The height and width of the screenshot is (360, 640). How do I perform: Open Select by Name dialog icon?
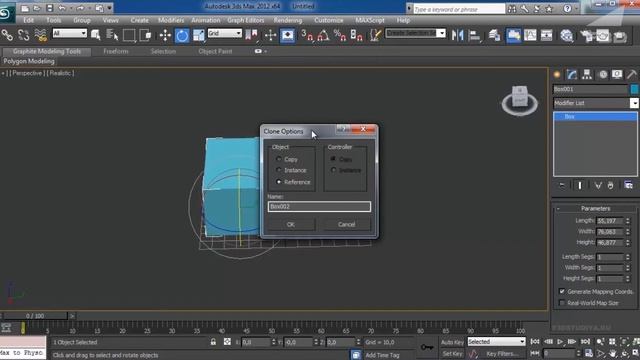coord(112,36)
